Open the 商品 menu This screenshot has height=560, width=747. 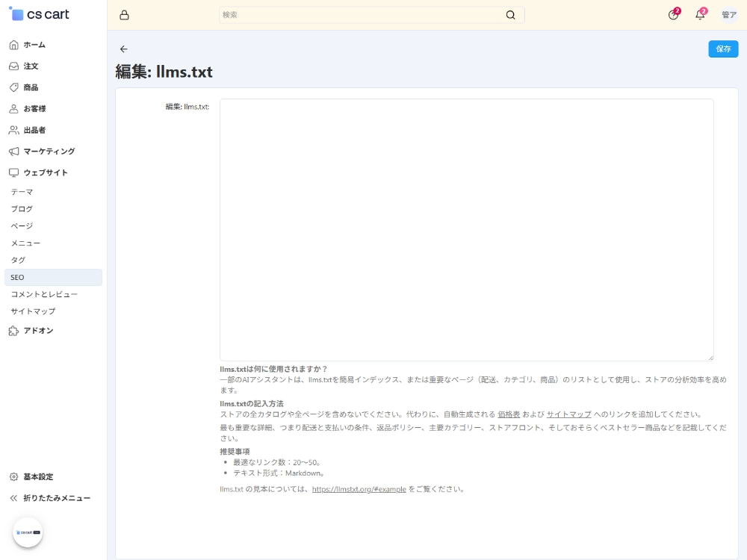tap(31, 87)
